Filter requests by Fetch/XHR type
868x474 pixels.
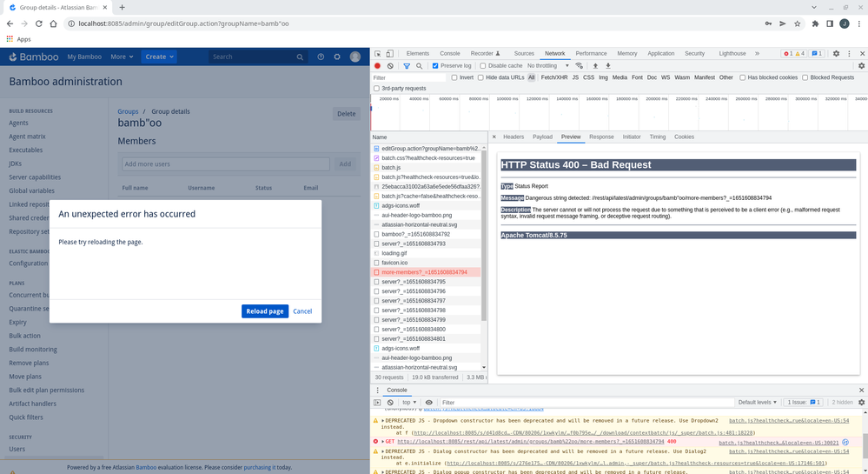point(553,77)
